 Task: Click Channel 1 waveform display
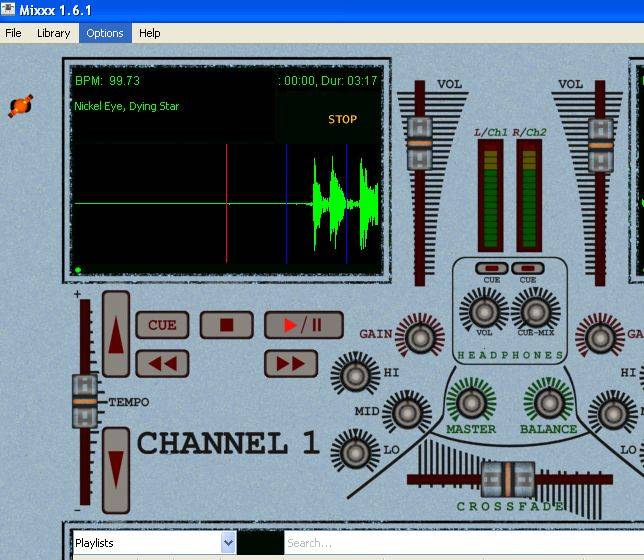click(x=226, y=203)
